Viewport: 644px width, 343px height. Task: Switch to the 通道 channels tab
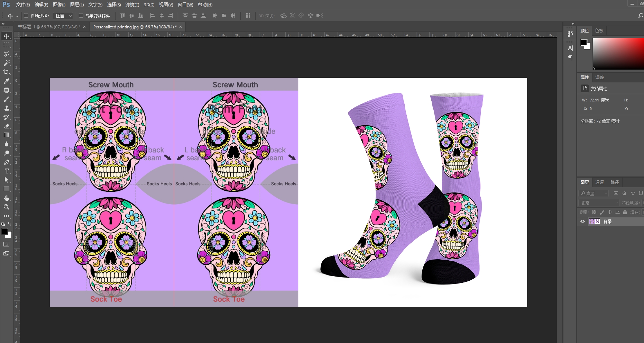tap(599, 182)
